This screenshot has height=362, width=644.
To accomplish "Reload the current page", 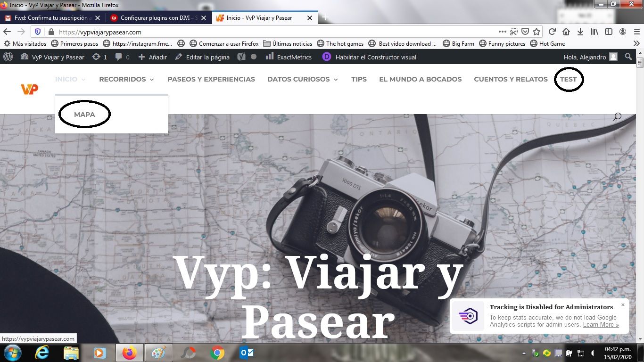I will pyautogui.click(x=552, y=32).
